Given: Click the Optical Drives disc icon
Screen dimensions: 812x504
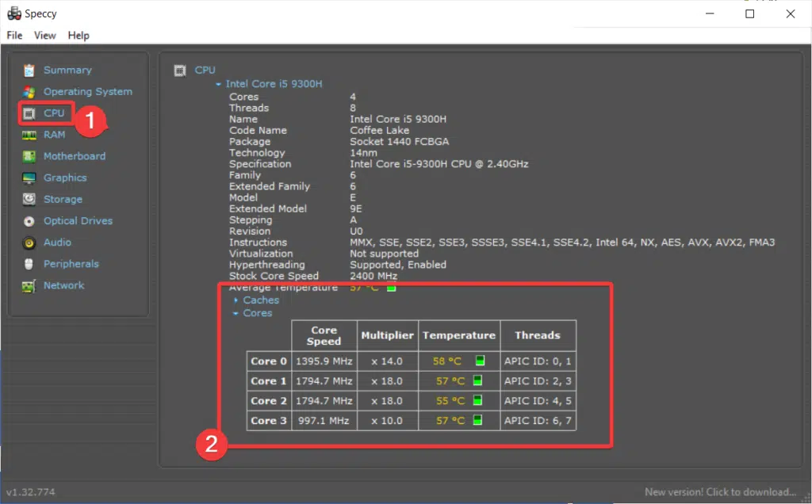Looking at the screenshot, I should [29, 221].
